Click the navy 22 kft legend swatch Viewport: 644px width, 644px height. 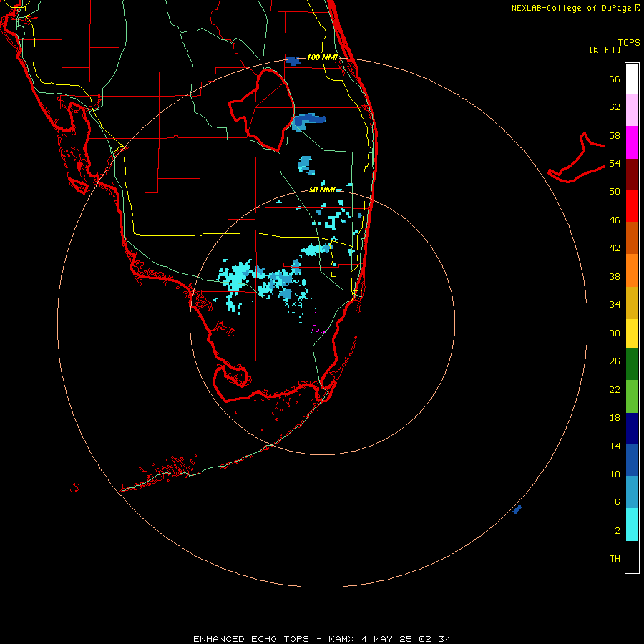tap(632, 429)
